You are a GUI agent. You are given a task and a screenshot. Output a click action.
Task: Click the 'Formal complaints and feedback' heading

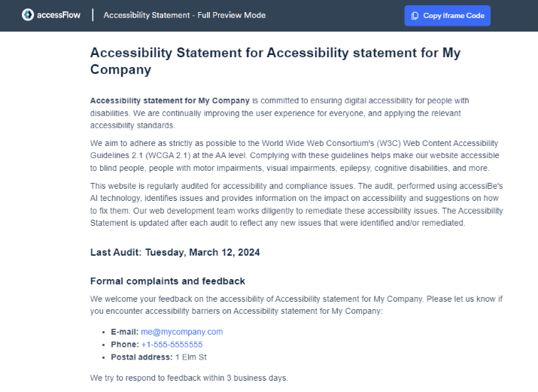(x=167, y=281)
